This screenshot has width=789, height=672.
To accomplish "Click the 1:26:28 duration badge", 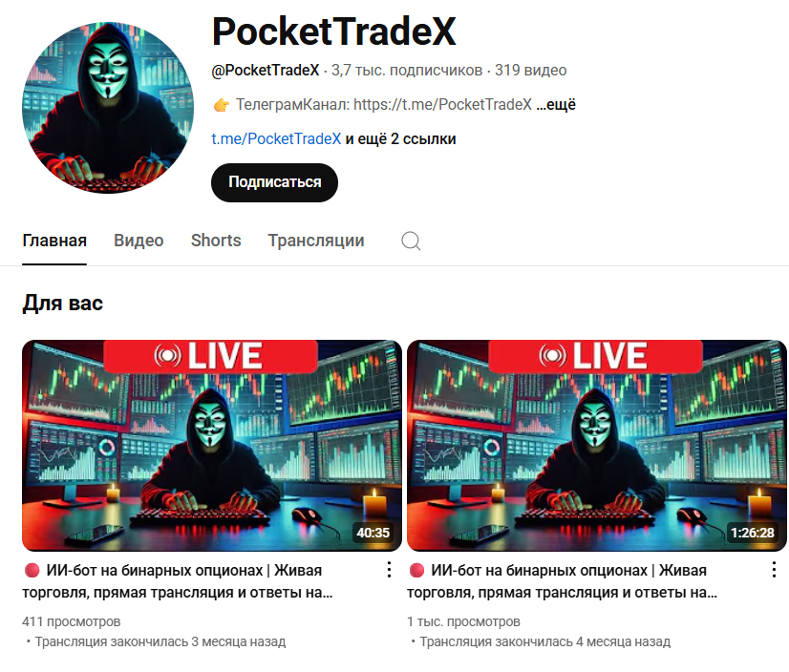I will 753,533.
